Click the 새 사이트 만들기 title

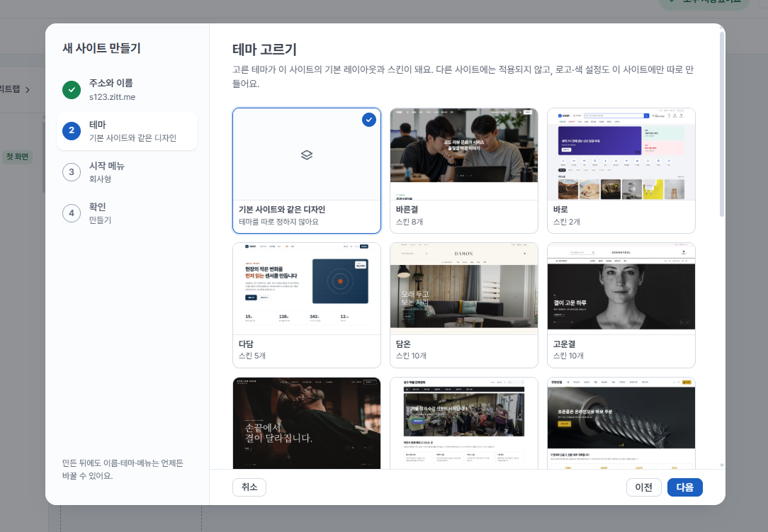pyautogui.click(x=101, y=48)
